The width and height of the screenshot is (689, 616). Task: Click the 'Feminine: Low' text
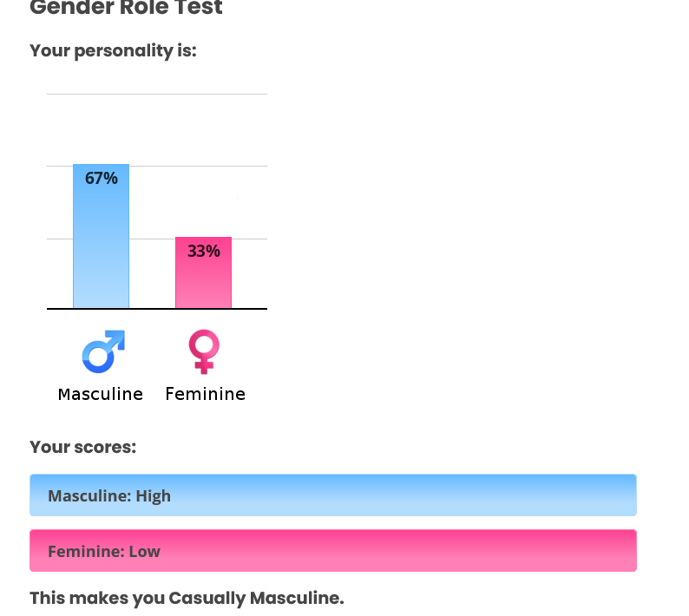[x=104, y=552]
